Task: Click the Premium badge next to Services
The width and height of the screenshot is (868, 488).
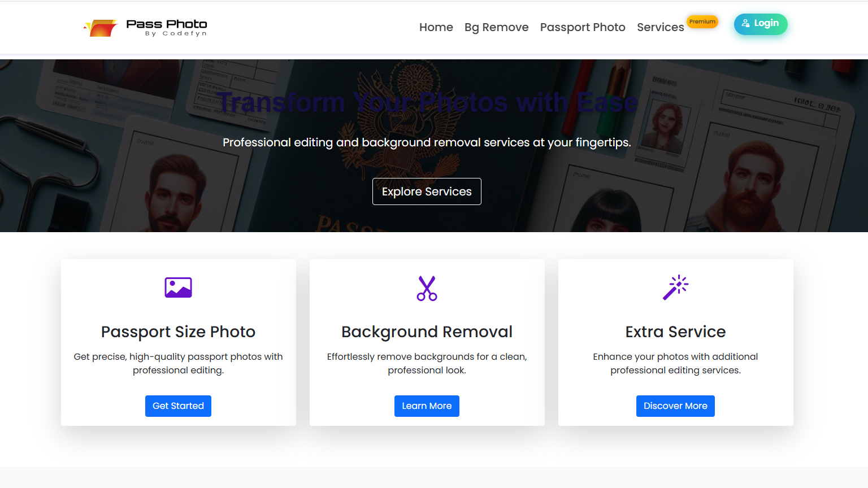Action: 702,21
